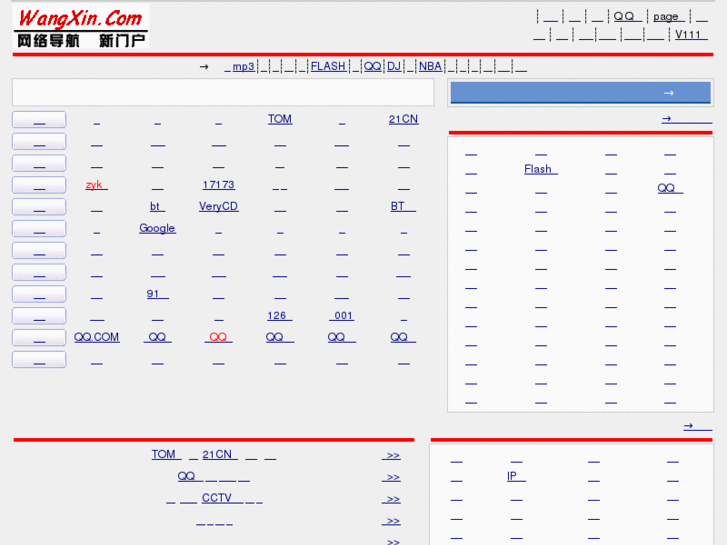This screenshot has width=727, height=545.
Task: Click the QQ link beside 'page'
Action: (x=627, y=16)
